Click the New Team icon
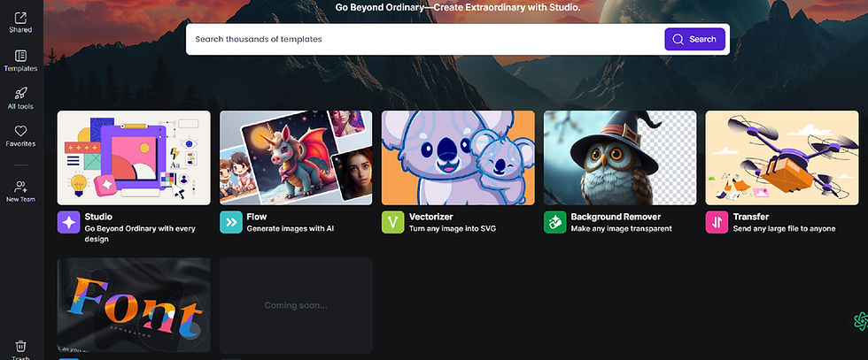The width and height of the screenshot is (868, 360). 20,187
